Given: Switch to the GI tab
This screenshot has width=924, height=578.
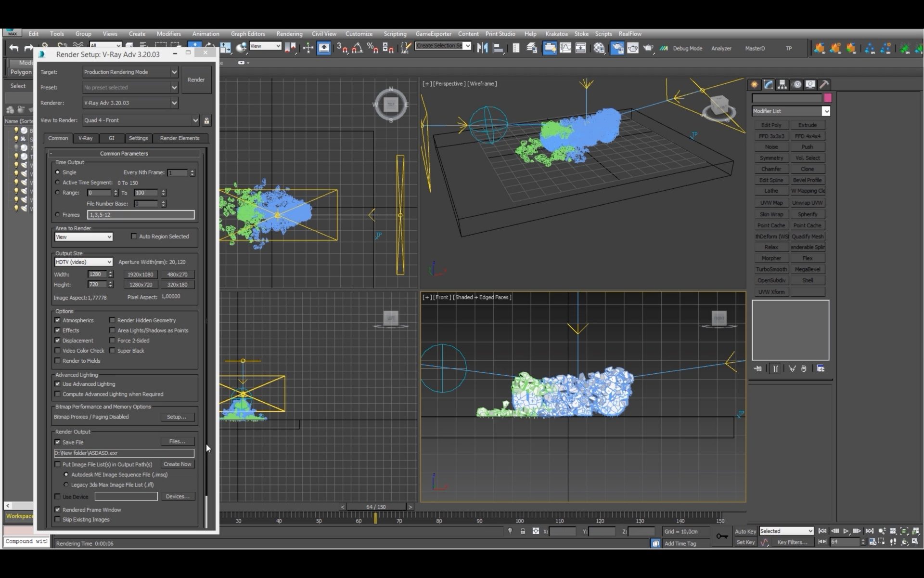Looking at the screenshot, I should tap(112, 138).
